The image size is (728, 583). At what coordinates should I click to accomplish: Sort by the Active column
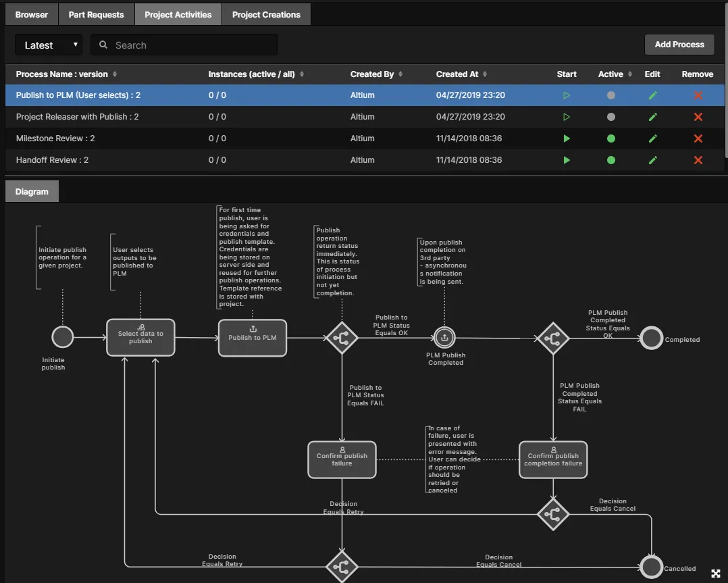(615, 74)
